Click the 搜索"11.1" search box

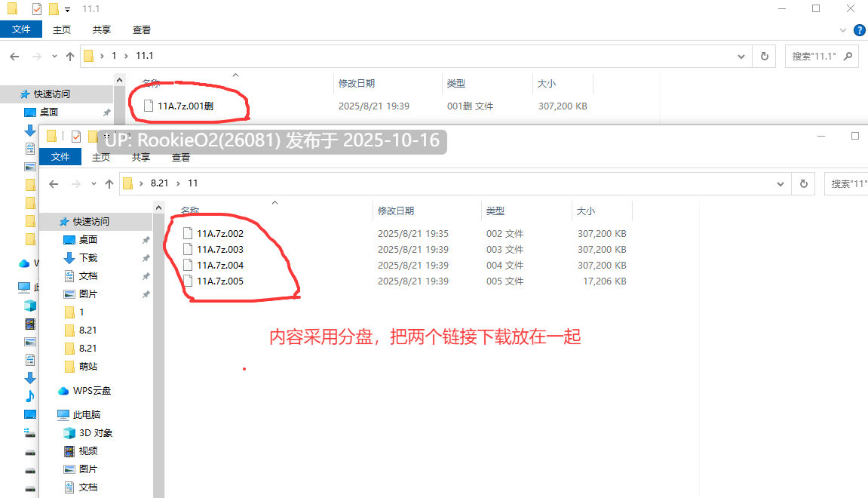[821, 56]
